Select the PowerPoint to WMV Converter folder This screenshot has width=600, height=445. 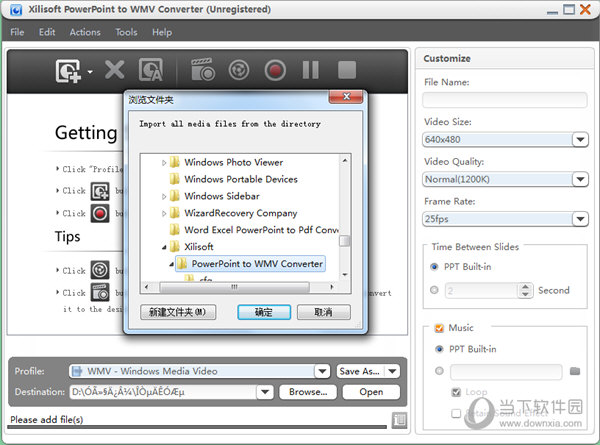coord(250,264)
